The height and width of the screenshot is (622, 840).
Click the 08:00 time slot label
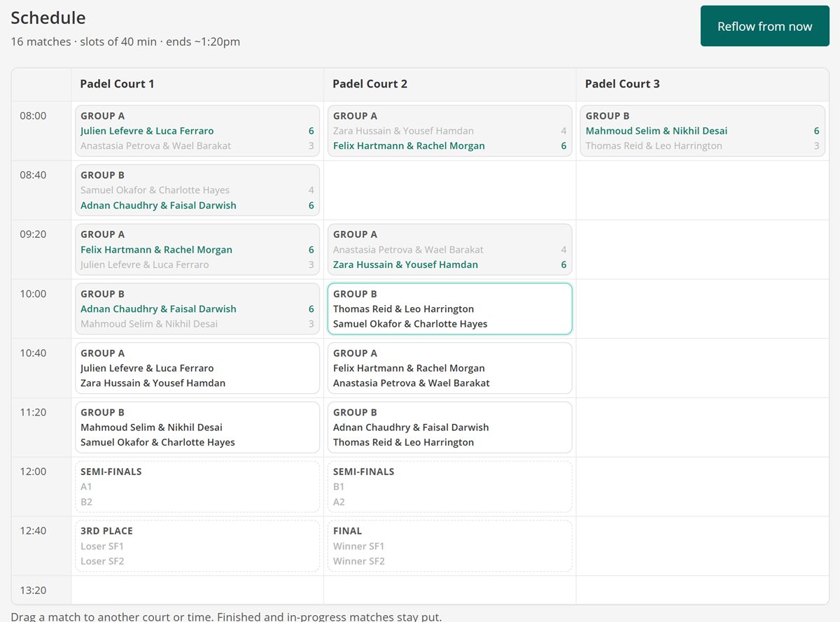coord(33,116)
